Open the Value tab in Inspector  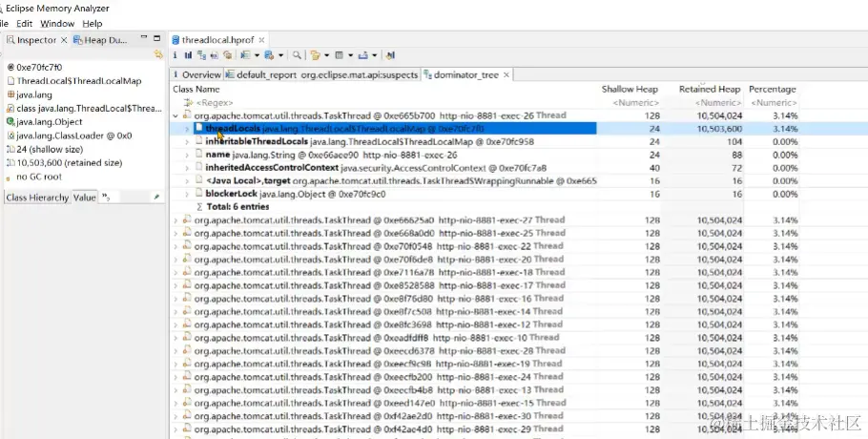click(x=84, y=198)
